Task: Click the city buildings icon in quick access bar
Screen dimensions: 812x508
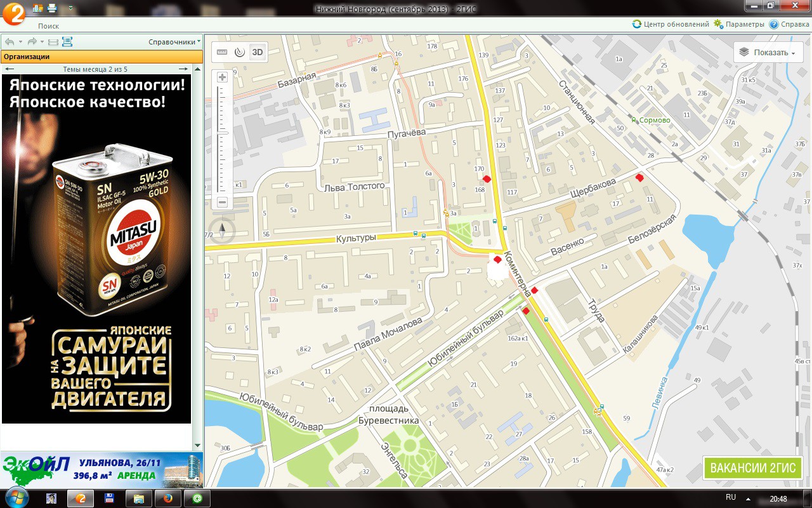Action: click(x=38, y=8)
